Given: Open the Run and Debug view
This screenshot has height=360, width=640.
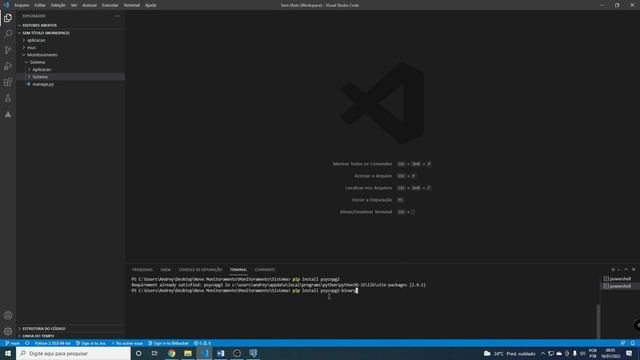Looking at the screenshot, I should [x=8, y=66].
